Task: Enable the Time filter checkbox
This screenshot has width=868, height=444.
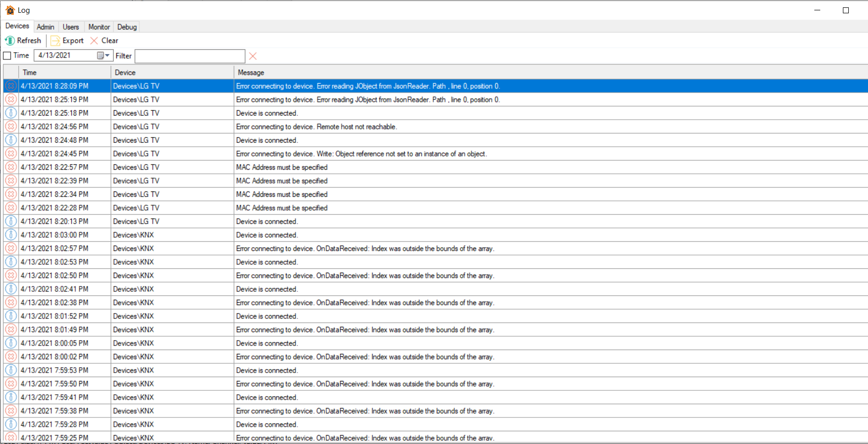Action: 7,56
